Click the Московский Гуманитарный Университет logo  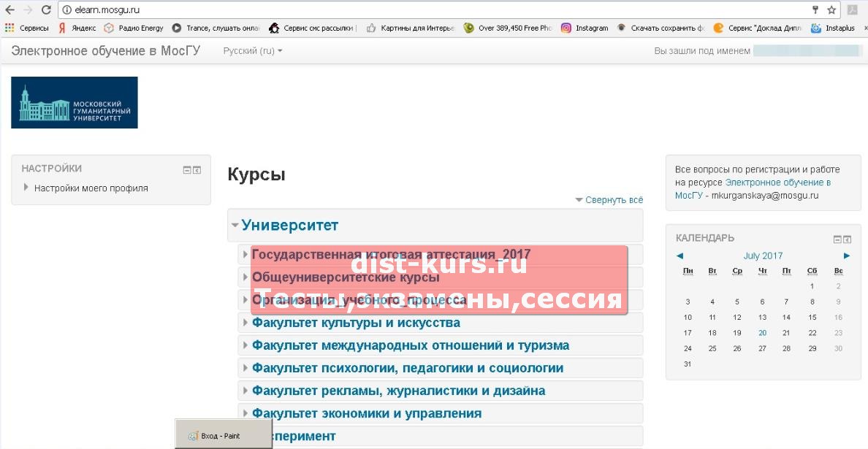pos(75,102)
